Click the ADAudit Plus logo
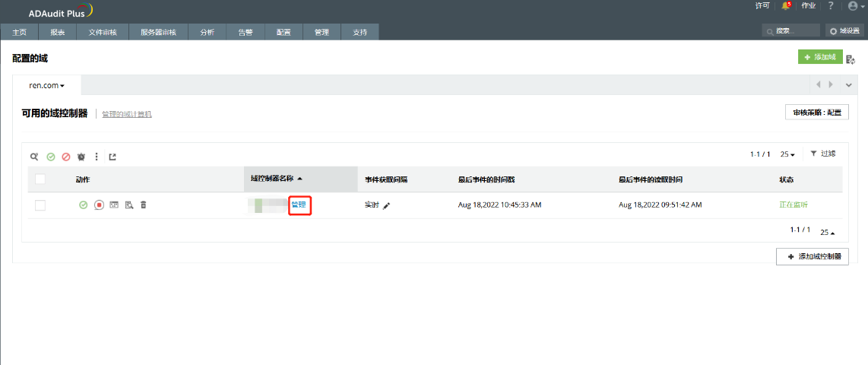This screenshot has height=365, width=868. tap(60, 12)
